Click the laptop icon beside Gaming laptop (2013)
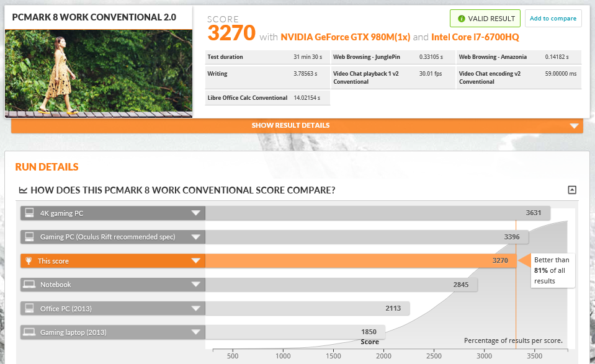The height and width of the screenshot is (364, 595). pos(29,332)
